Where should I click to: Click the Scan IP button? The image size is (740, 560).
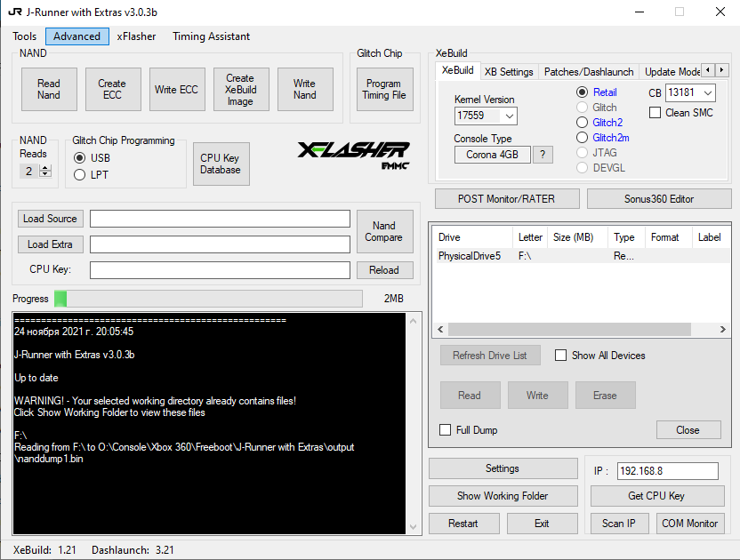pos(619,524)
